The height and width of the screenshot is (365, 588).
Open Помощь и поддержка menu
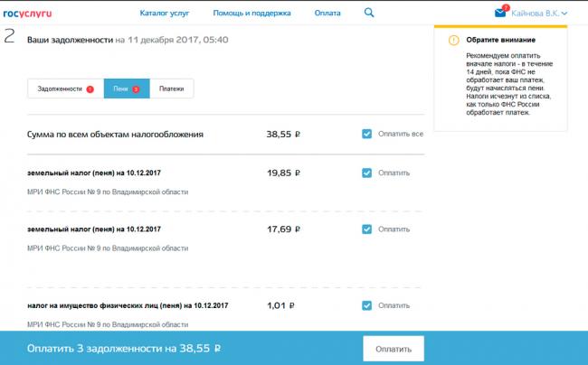pos(251,14)
